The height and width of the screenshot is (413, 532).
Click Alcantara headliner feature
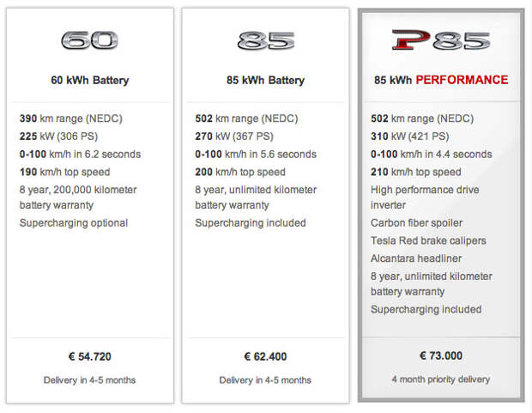[x=416, y=258]
